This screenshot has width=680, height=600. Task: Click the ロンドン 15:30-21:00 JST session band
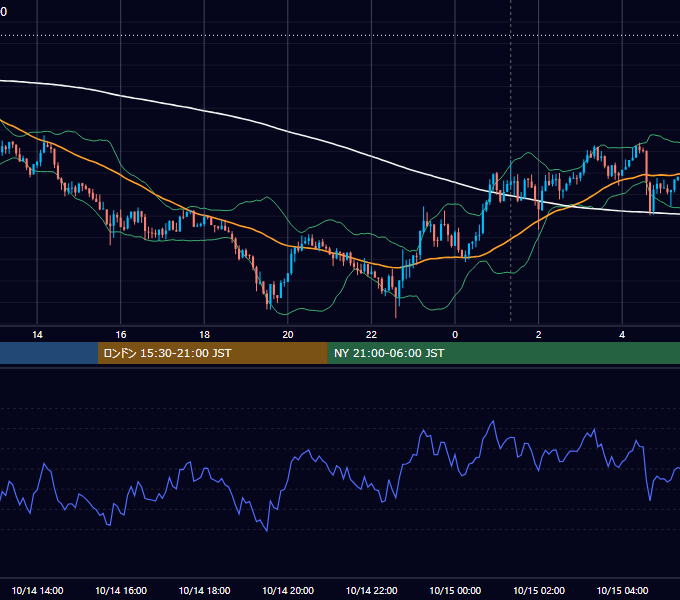(212, 353)
